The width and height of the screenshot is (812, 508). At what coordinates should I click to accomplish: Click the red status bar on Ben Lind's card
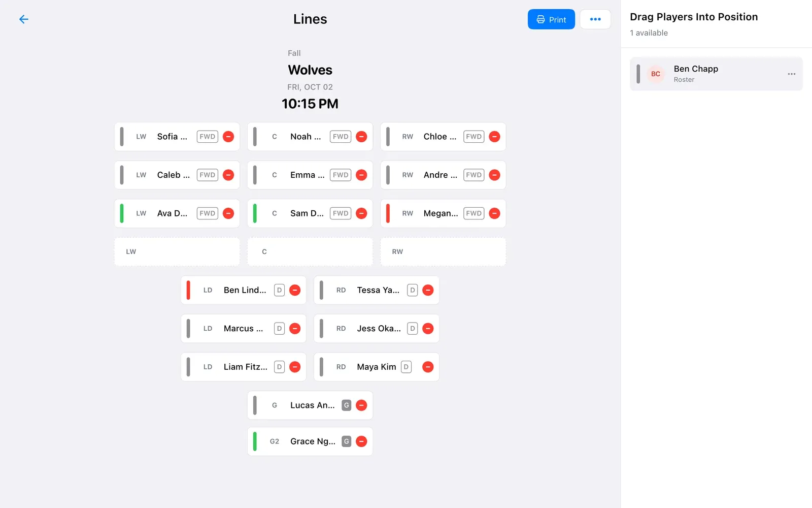tap(188, 290)
